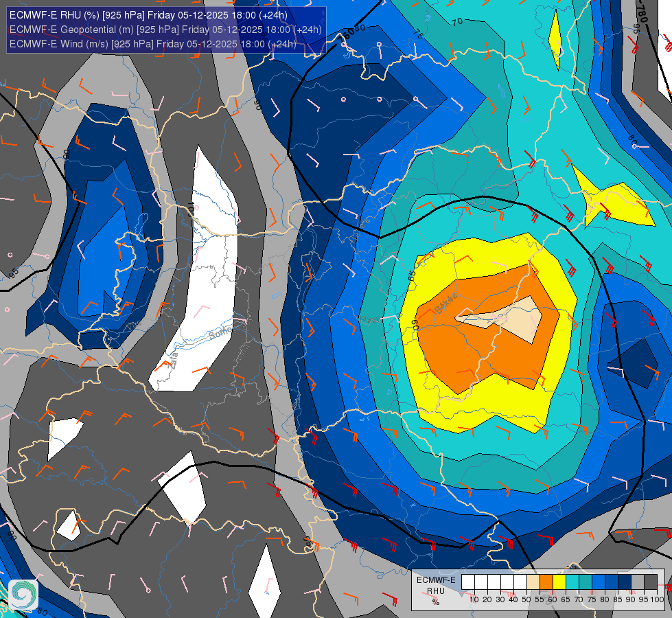Screen dimensions: 672x618
Task: Click the 'RHU' label in the legend
Action: point(436,591)
